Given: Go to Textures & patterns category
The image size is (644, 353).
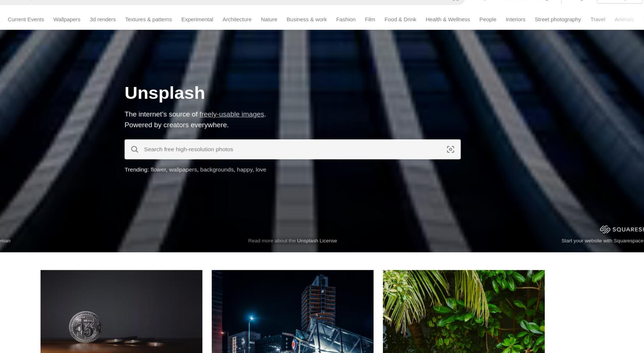Looking at the screenshot, I should coord(149,19).
